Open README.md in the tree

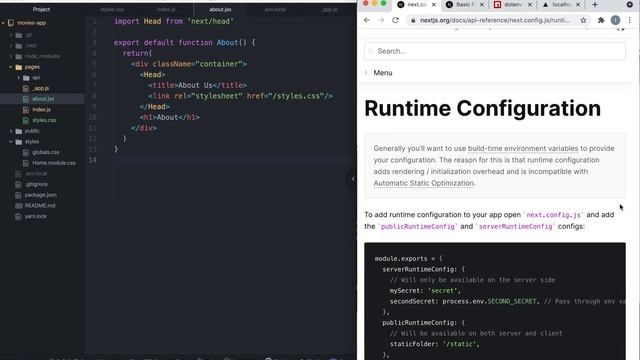40,205
